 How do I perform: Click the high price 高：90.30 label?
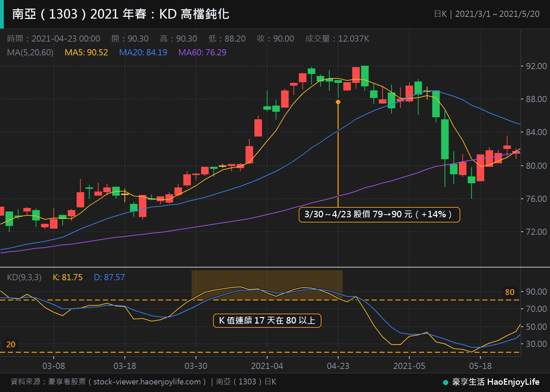pyautogui.click(x=178, y=39)
